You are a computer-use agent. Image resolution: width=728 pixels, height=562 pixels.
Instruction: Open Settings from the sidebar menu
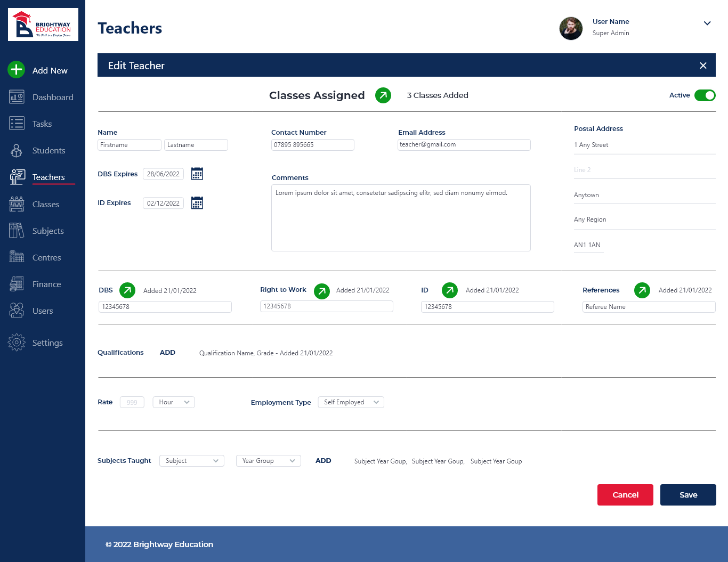47,343
